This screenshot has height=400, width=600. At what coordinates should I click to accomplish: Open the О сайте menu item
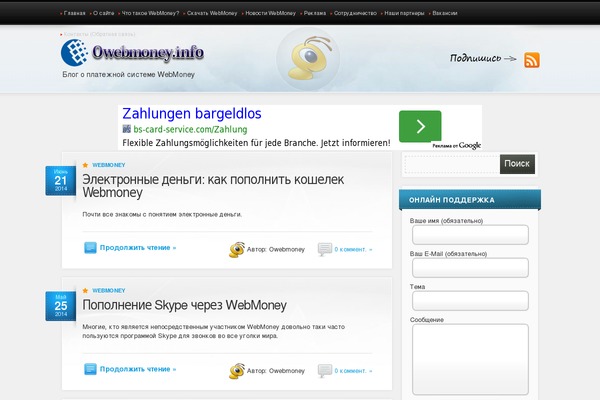103,13
